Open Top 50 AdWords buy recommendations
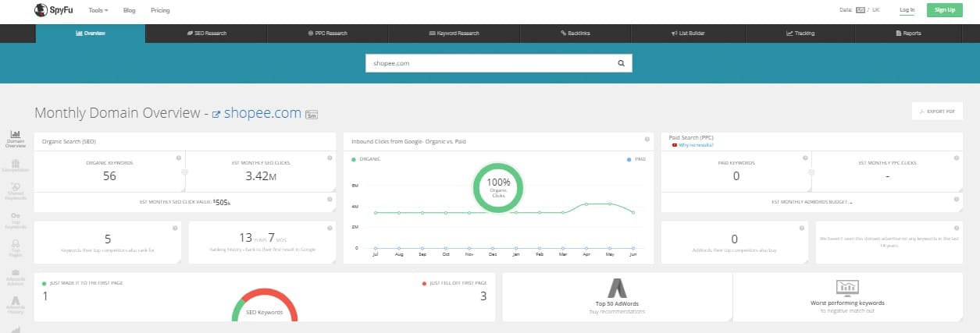 tap(618, 296)
